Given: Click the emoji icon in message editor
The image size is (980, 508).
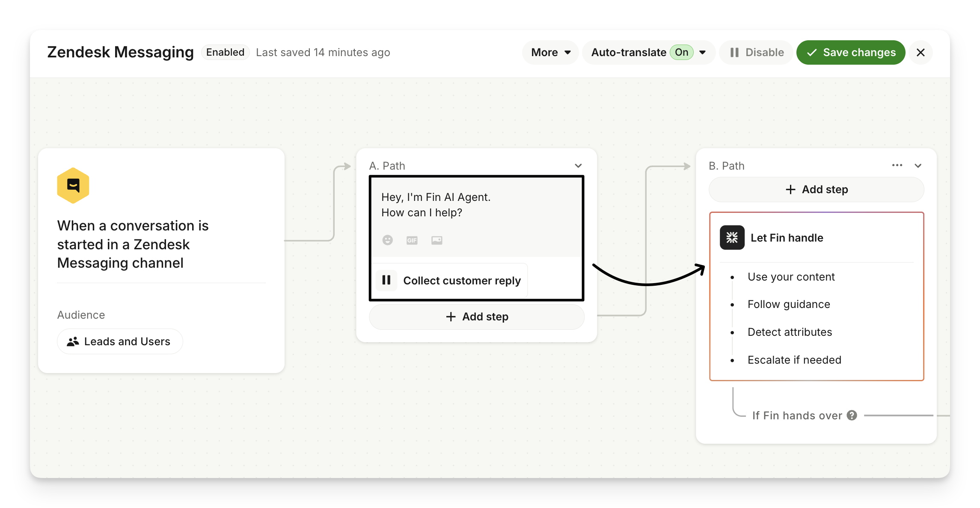Looking at the screenshot, I should [387, 240].
